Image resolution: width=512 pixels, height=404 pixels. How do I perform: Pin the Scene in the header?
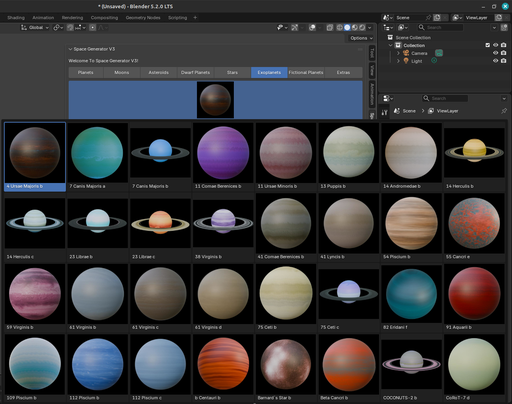pos(428,18)
